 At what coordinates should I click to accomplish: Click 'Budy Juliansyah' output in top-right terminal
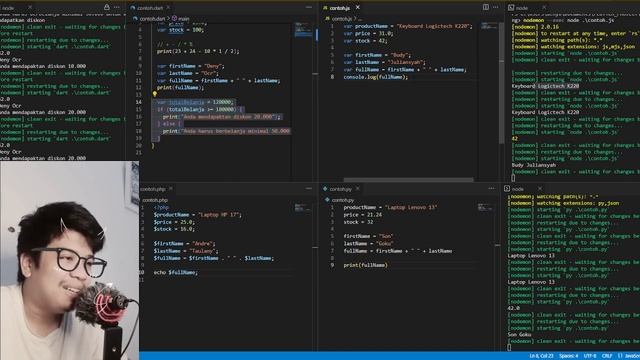(x=533, y=165)
